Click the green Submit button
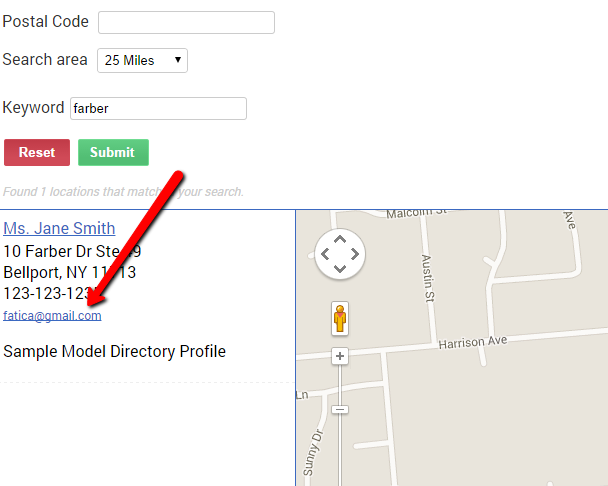 [x=113, y=152]
